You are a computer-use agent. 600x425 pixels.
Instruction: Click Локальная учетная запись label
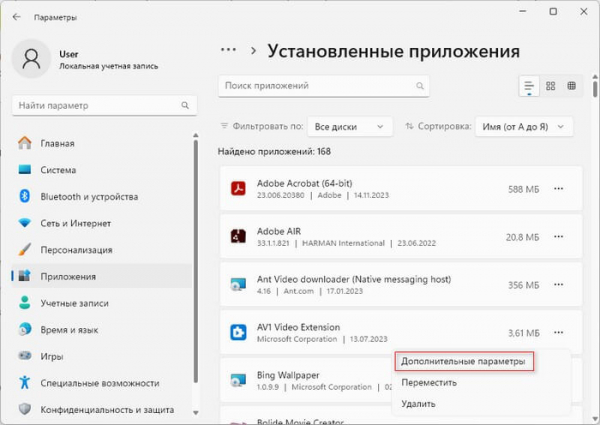tap(109, 66)
